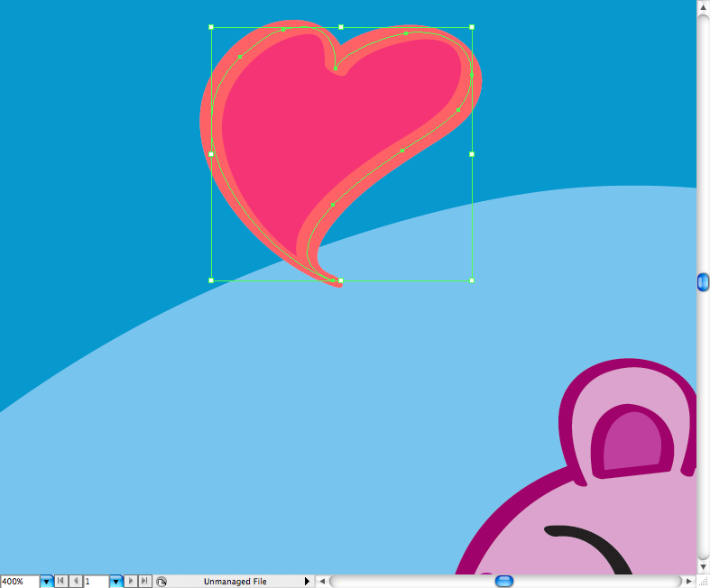Go to the first artboard
The image size is (710, 588).
tap(60, 582)
